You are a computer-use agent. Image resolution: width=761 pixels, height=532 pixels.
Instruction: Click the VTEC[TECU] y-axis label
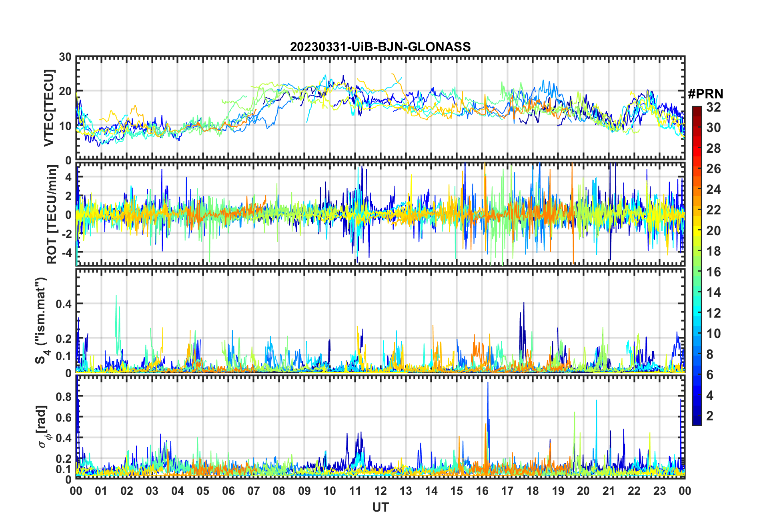pos(49,108)
